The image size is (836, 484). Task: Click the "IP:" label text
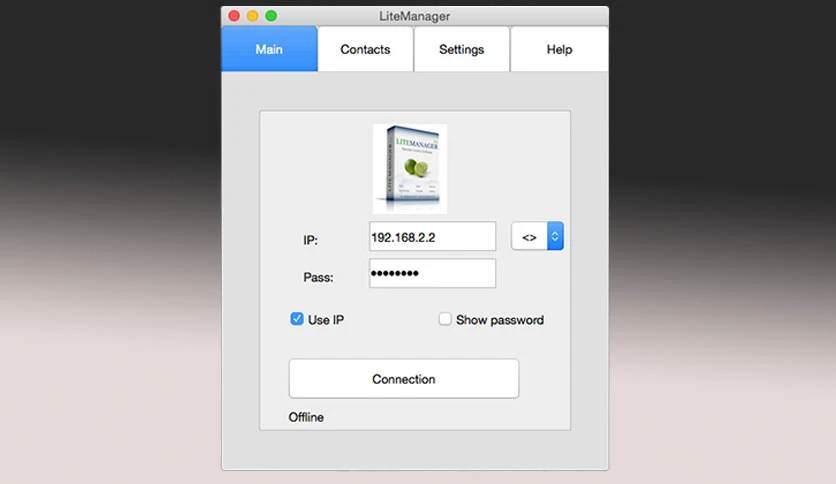pos(310,240)
